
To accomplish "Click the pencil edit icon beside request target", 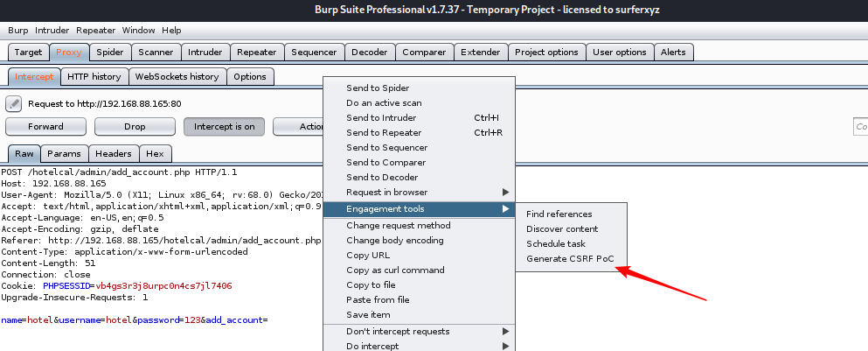I will [x=14, y=103].
